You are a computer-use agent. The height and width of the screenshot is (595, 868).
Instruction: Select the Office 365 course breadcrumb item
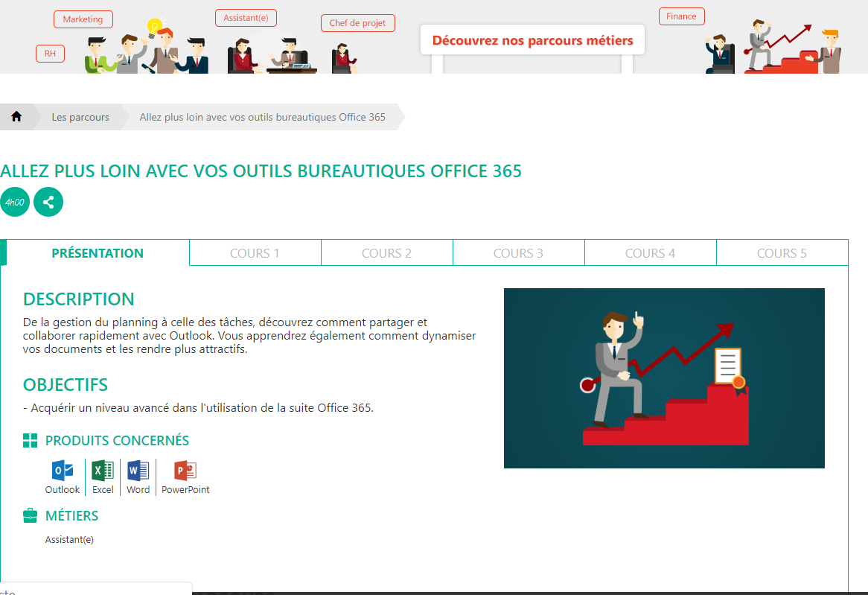262,117
